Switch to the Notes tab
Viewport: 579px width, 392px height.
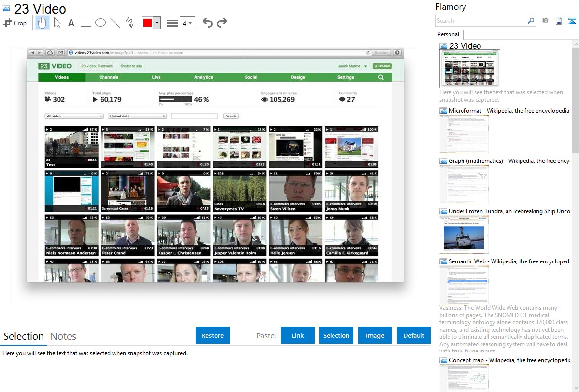[63, 336]
